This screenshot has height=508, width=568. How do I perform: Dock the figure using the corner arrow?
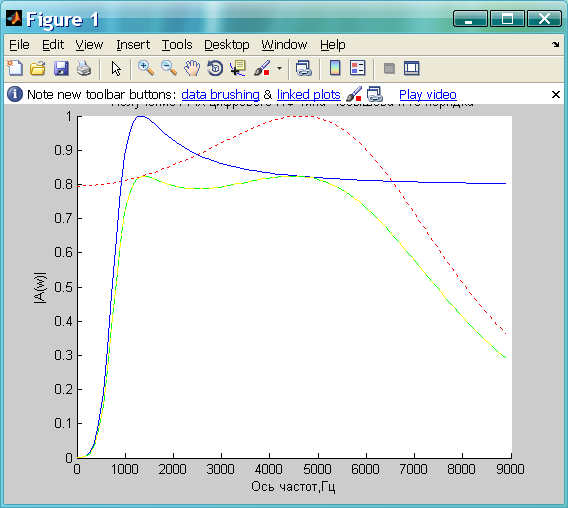pos(556,45)
